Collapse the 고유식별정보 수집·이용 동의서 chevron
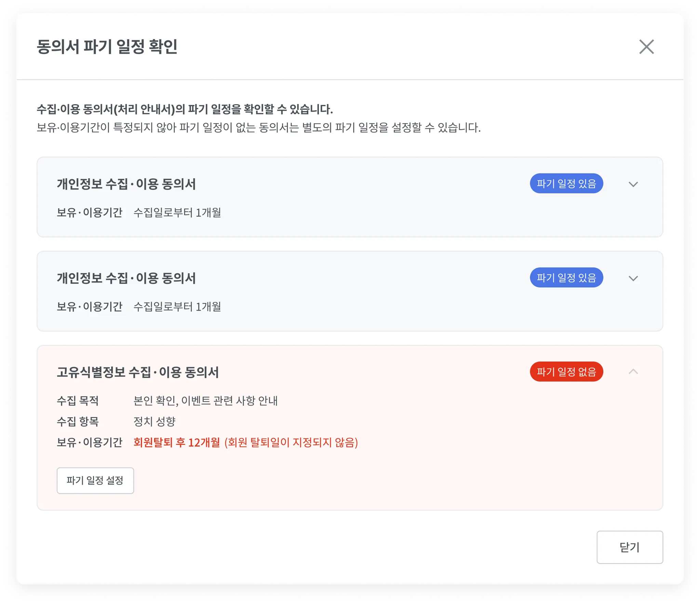Screen dimensions: 700x604 point(633,371)
